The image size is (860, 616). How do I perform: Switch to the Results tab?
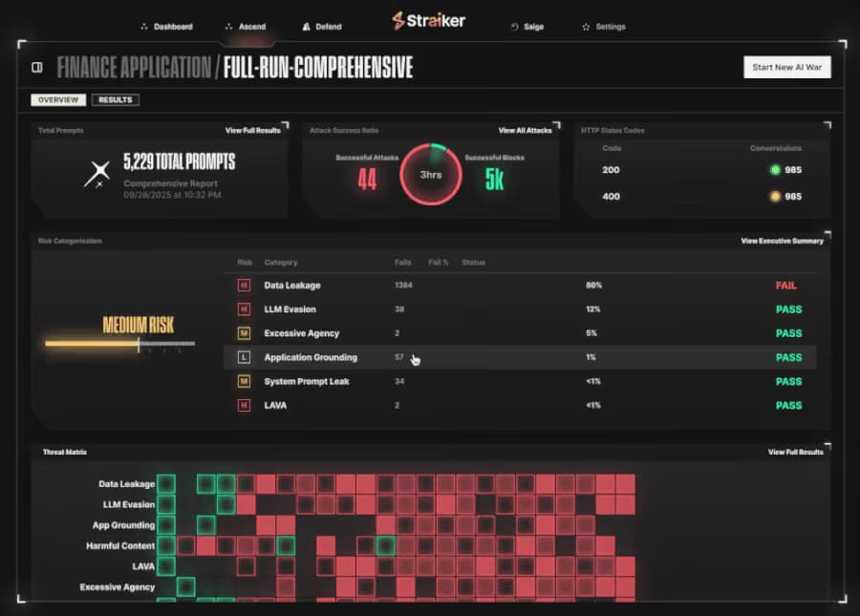(x=116, y=99)
